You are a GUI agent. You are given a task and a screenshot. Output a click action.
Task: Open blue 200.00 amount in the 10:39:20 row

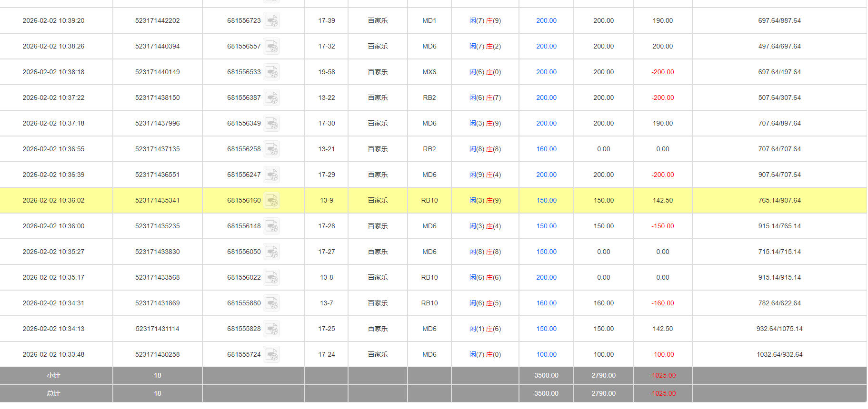click(x=546, y=21)
